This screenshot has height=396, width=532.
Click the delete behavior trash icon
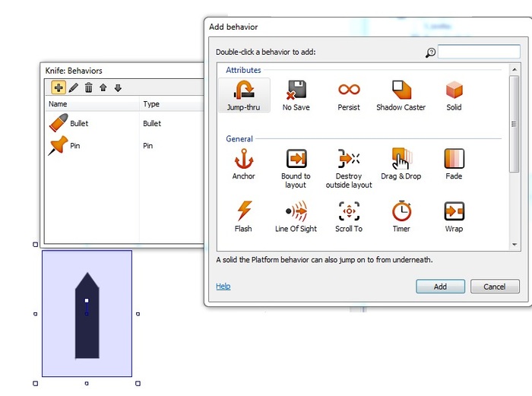(89, 87)
